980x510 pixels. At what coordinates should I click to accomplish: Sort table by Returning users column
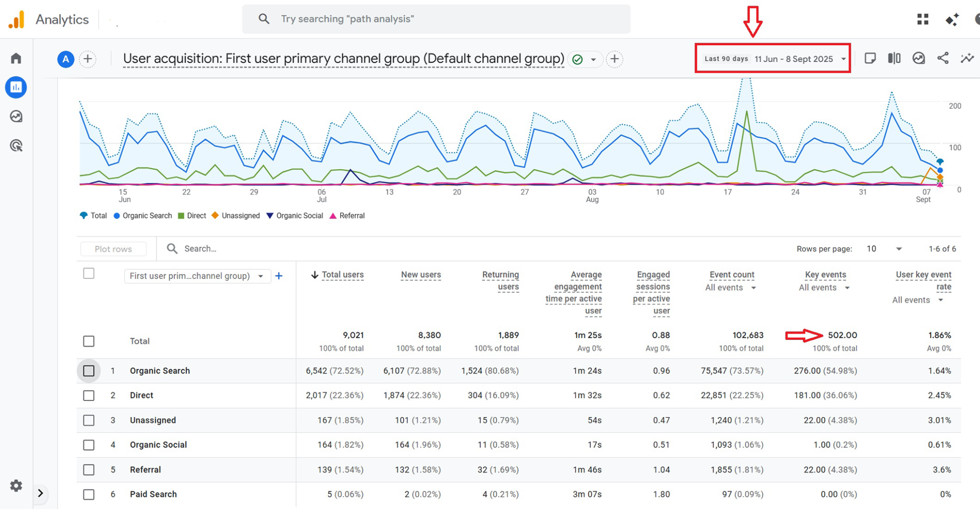500,281
